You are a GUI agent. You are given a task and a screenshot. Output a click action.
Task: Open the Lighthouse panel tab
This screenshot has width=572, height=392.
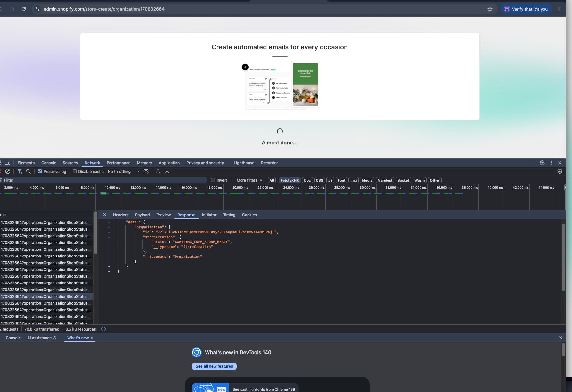[x=244, y=163]
